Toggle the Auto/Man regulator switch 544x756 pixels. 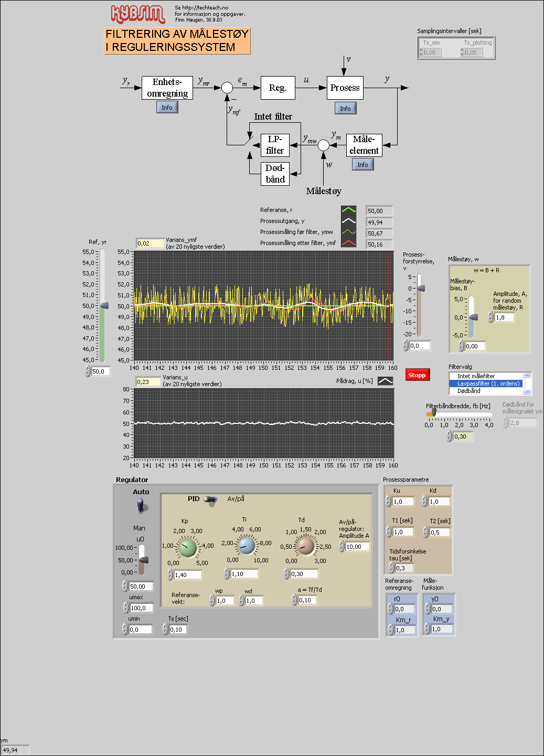141,505
